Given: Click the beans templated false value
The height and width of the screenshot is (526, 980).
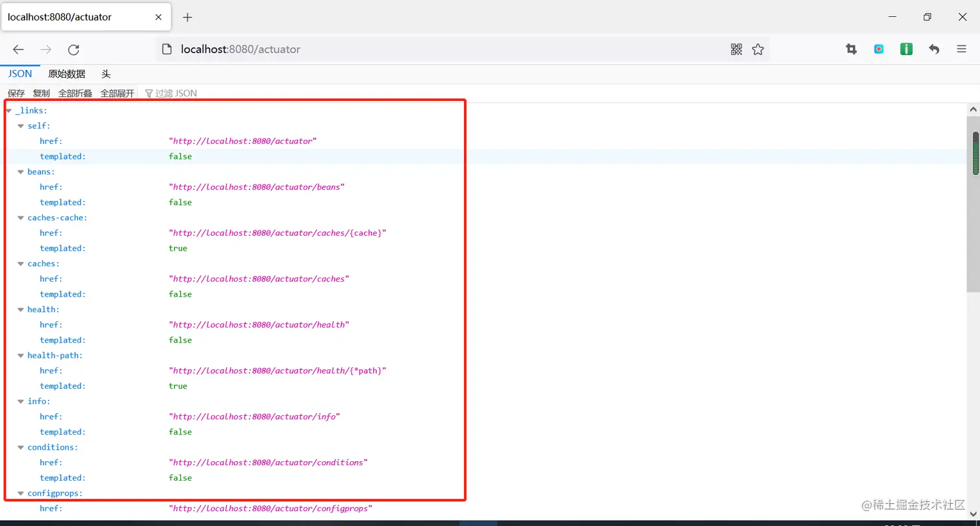Looking at the screenshot, I should pyautogui.click(x=180, y=203).
